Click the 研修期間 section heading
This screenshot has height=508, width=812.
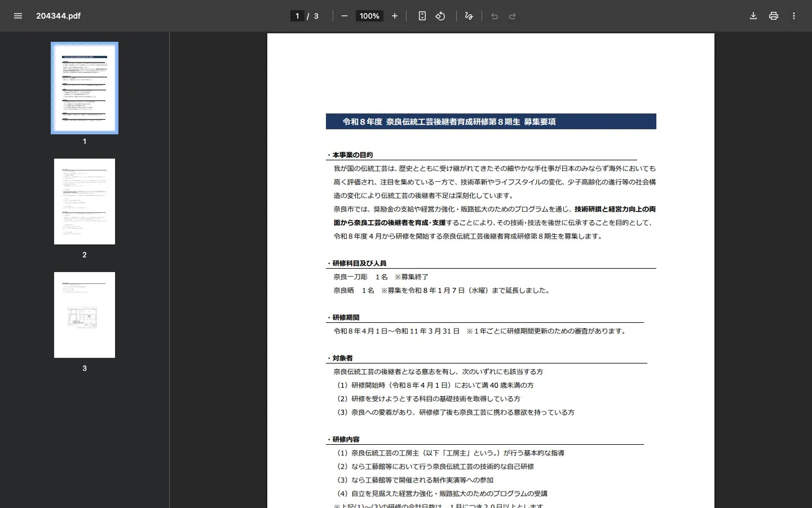(346, 317)
